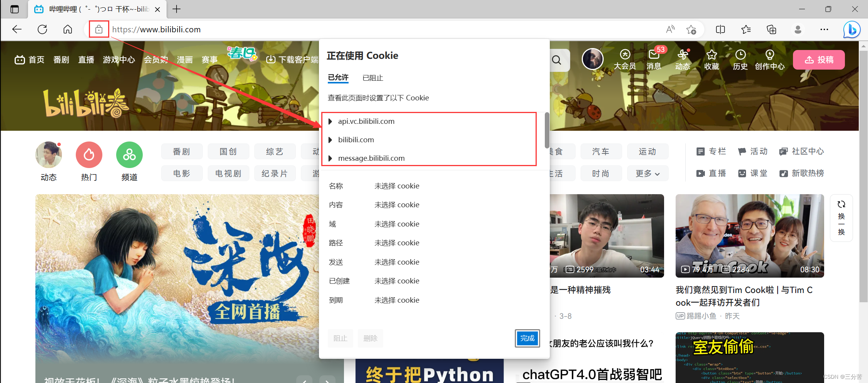
Task: Select the 综艺 category
Action: pyautogui.click(x=275, y=152)
